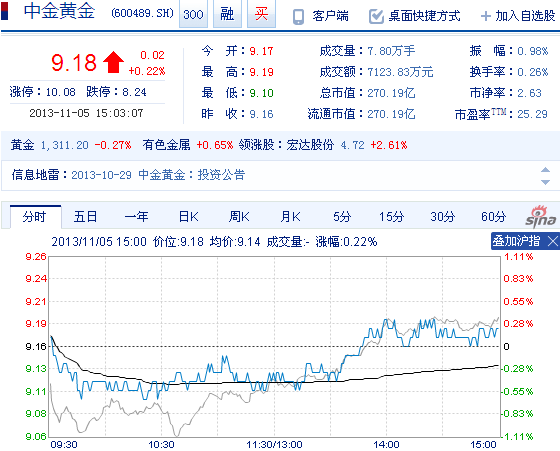This screenshot has height=451, width=560.
Task: Click the chart info line 均价:9.14
Action: click(235, 242)
